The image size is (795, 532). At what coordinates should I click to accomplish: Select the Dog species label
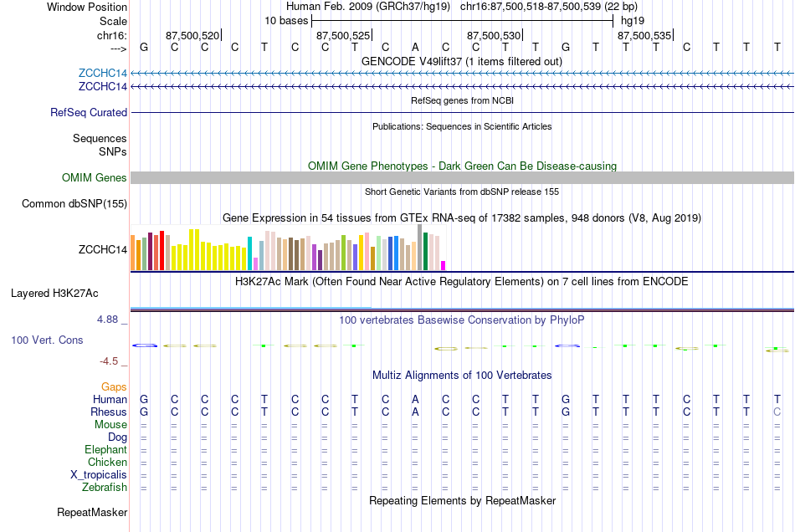[x=118, y=437]
